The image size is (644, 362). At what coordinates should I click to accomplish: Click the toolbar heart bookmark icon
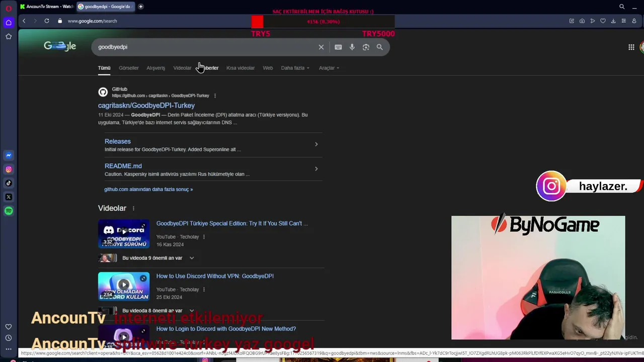[x=603, y=21]
